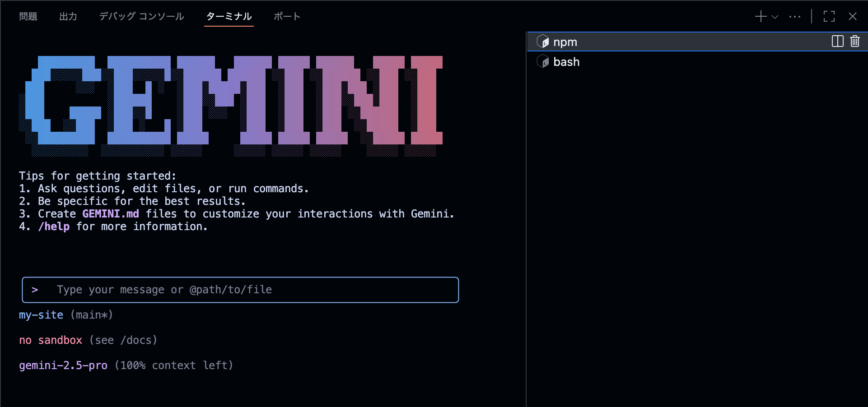The width and height of the screenshot is (868, 407).
Task: Kill the npm terminal with the trash icon
Action: (x=854, y=42)
